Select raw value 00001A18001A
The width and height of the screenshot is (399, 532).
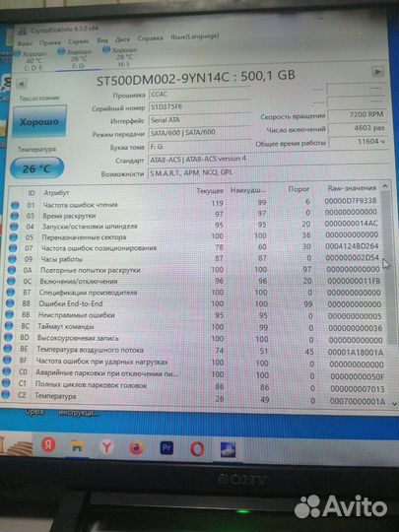(356, 353)
